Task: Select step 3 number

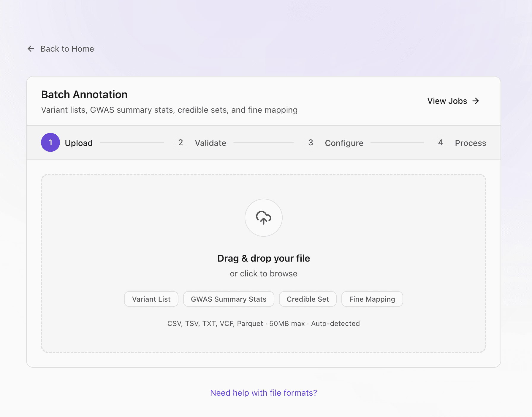Action: tap(311, 142)
